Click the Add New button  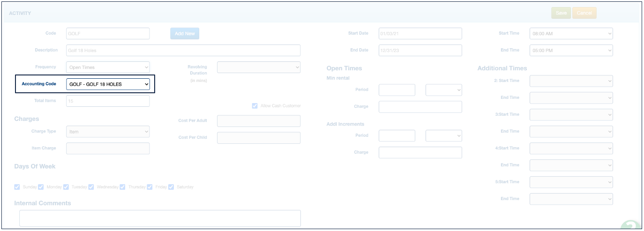tap(185, 34)
